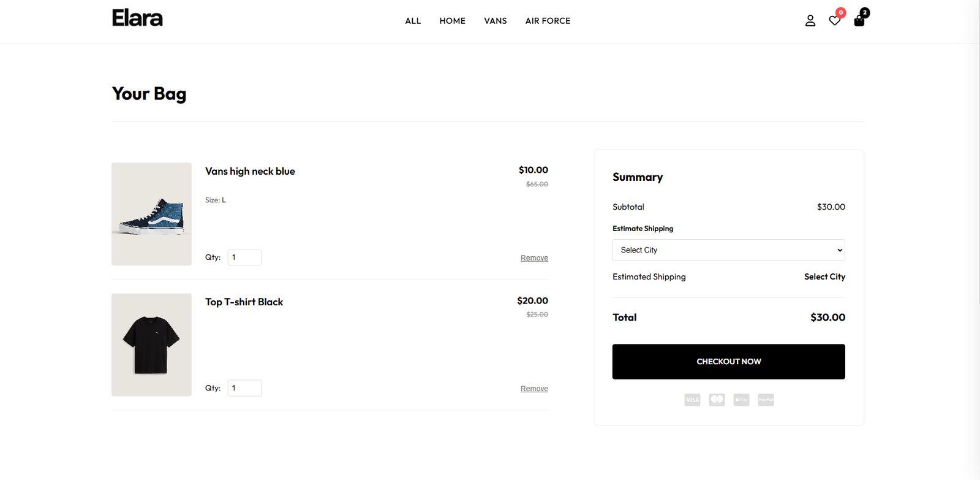Open the shopping bag icon
This screenshot has height=480, width=980.
[859, 21]
